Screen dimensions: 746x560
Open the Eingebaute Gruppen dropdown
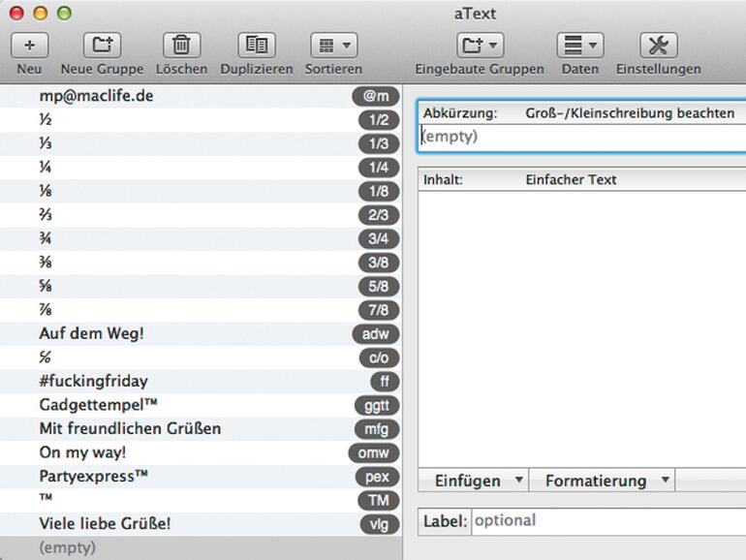pos(480,46)
